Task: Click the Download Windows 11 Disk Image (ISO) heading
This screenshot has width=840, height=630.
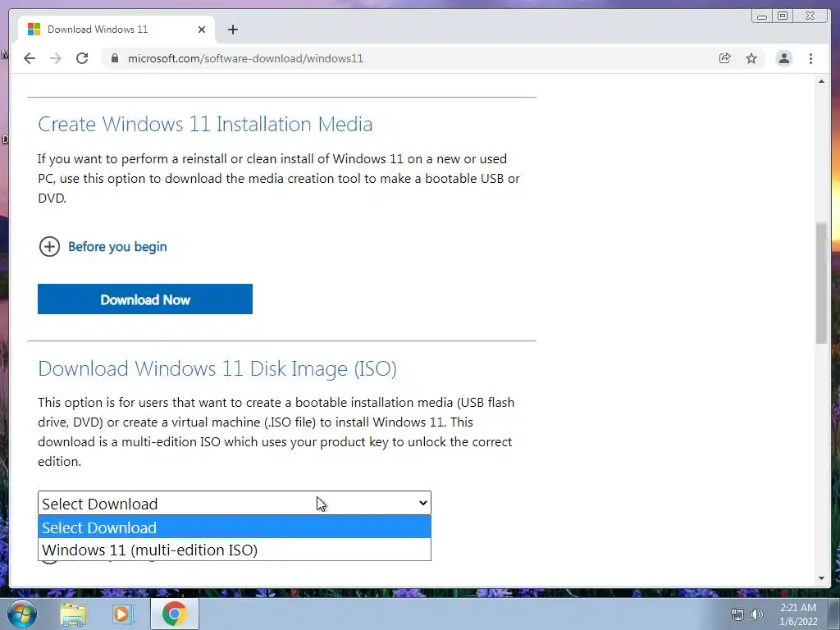Action: tap(217, 368)
